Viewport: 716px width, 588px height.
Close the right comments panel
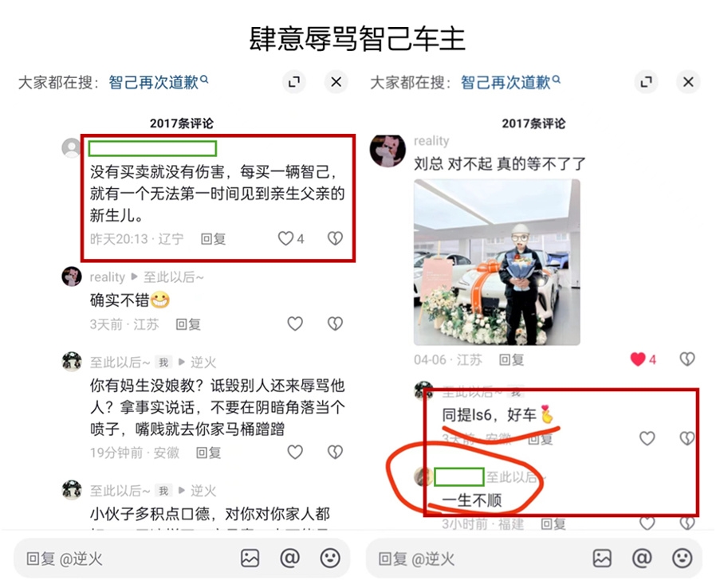point(688,82)
